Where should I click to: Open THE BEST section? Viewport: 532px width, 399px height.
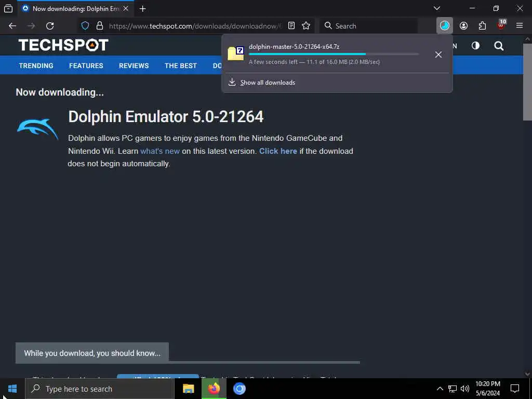click(180, 66)
